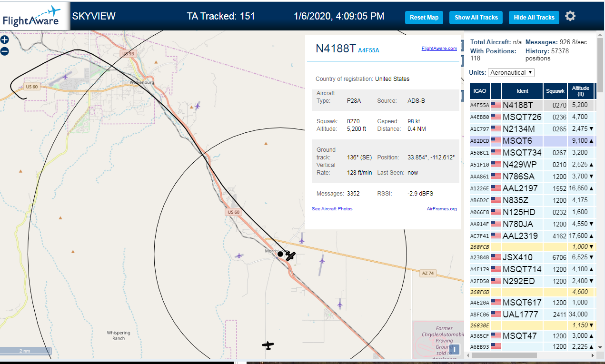Select purple aircraft east of Wickenburg
Screen dimensions: 605x364
(197, 105)
